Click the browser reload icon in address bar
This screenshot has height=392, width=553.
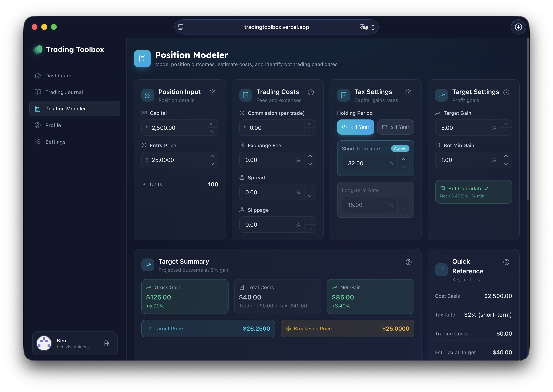coord(373,27)
